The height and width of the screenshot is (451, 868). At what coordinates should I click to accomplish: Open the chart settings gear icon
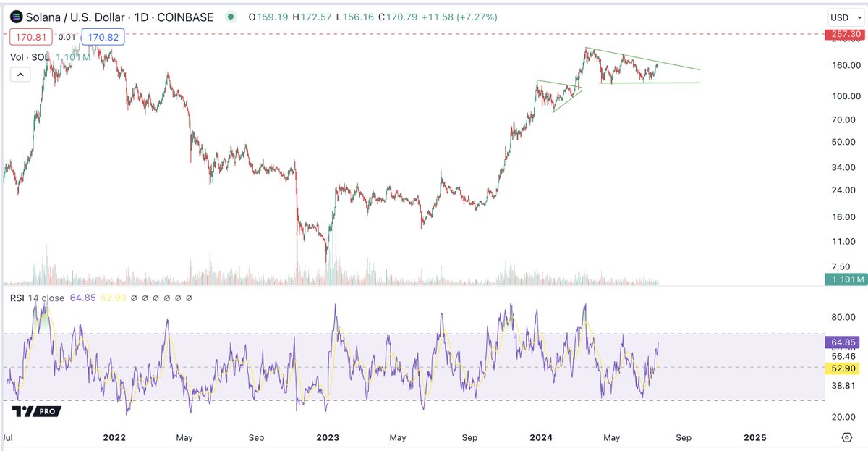coord(847,437)
